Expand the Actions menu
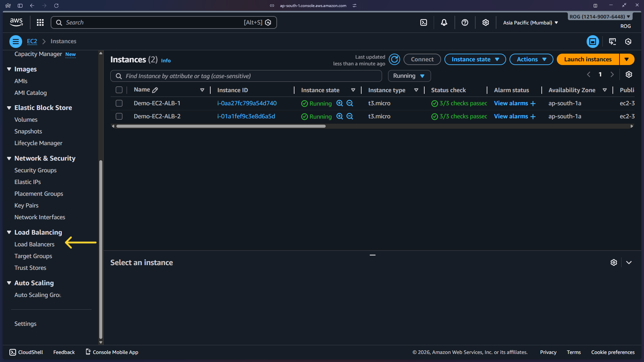Image resolution: width=644 pixels, height=362 pixels. 531,59
